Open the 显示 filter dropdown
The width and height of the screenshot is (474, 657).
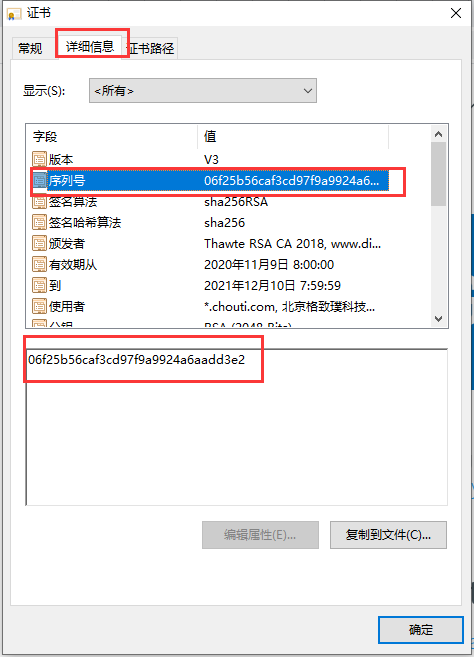coord(203,91)
